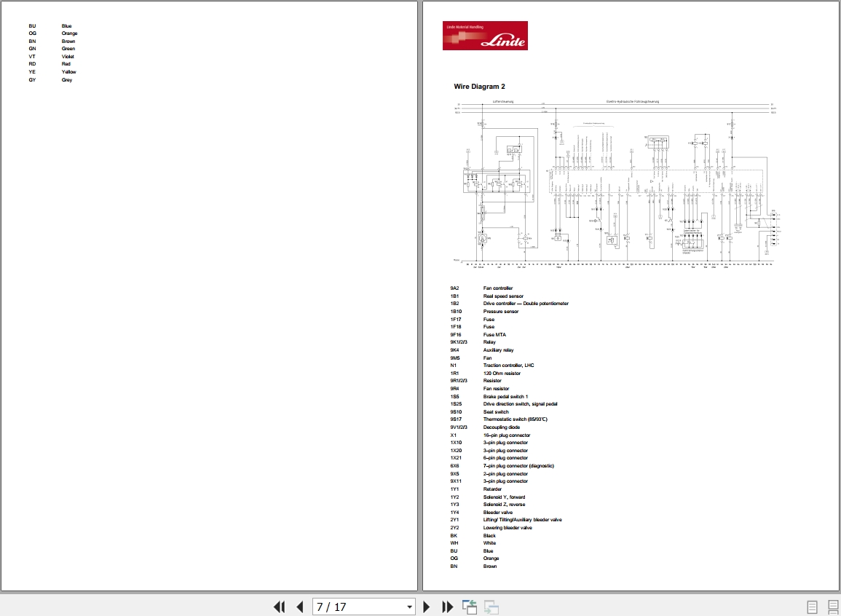Select the 'Lowering bleeder valve' entry
841x616 pixels.
[508, 528]
